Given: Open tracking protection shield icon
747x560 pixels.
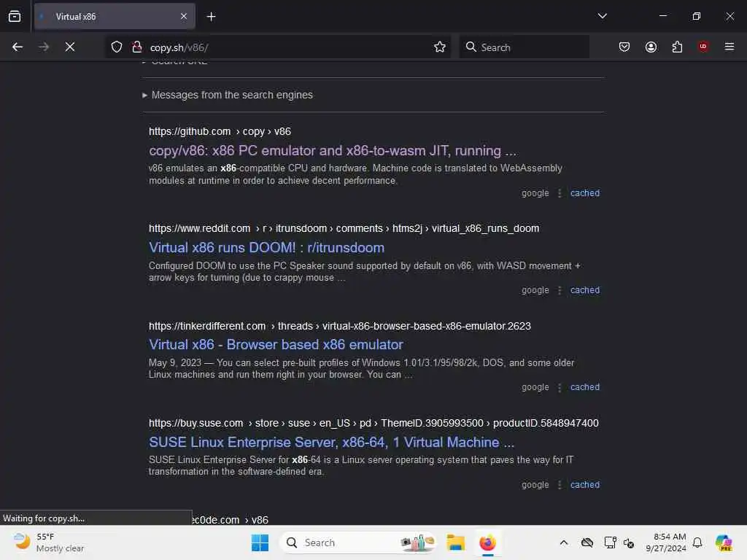Looking at the screenshot, I should click(117, 47).
